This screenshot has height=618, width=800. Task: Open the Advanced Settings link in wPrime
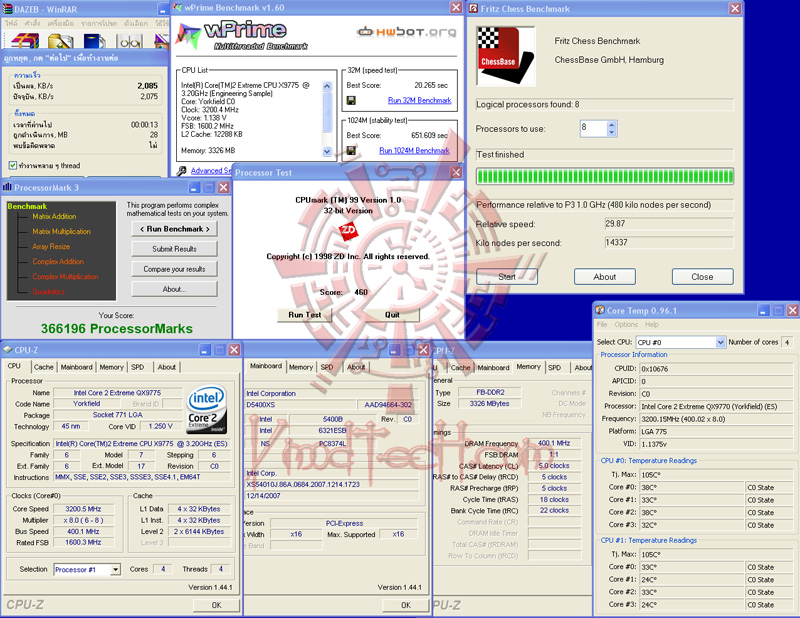pos(211,171)
